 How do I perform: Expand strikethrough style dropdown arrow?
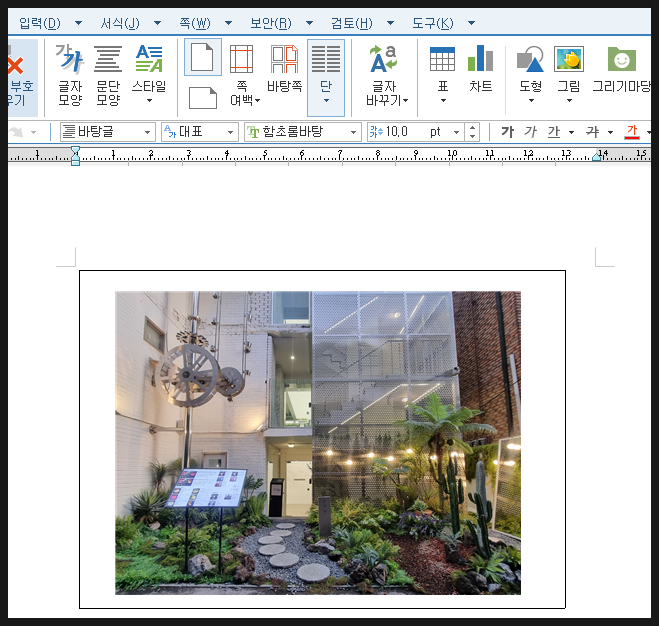pyautogui.click(x=610, y=132)
